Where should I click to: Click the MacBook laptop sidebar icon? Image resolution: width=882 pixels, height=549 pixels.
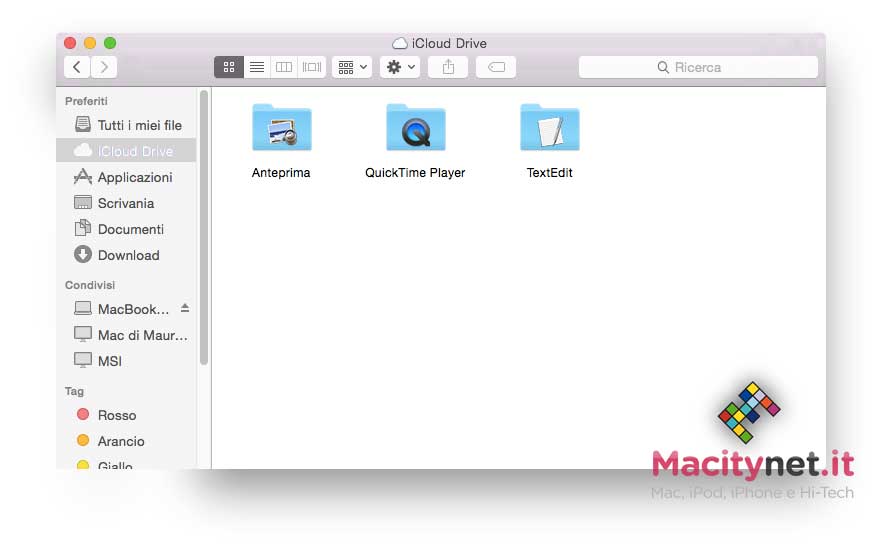coord(83,308)
